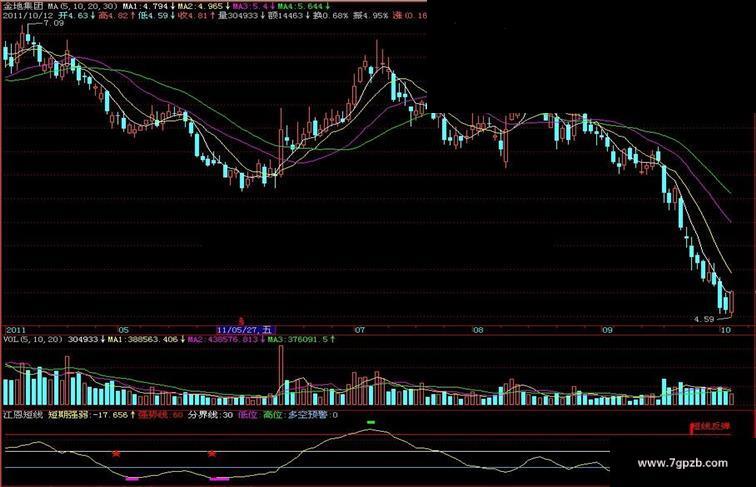Click the red 强界线:60 label
This screenshot has height=487, width=756.
click(161, 415)
